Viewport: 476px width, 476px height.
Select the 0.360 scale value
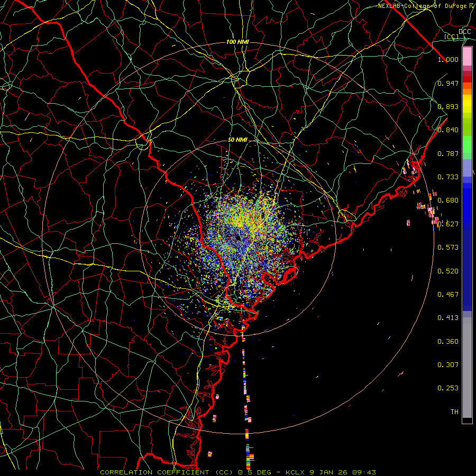(x=448, y=342)
